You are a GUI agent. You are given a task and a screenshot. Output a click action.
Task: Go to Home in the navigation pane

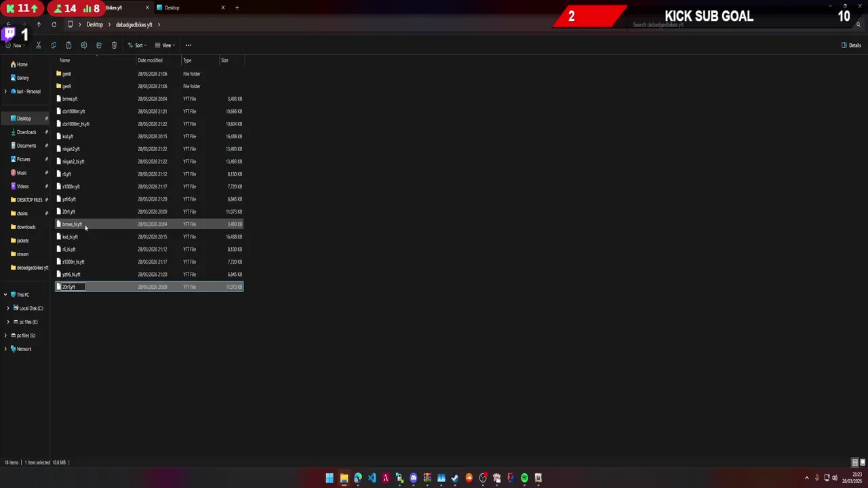tap(19, 64)
